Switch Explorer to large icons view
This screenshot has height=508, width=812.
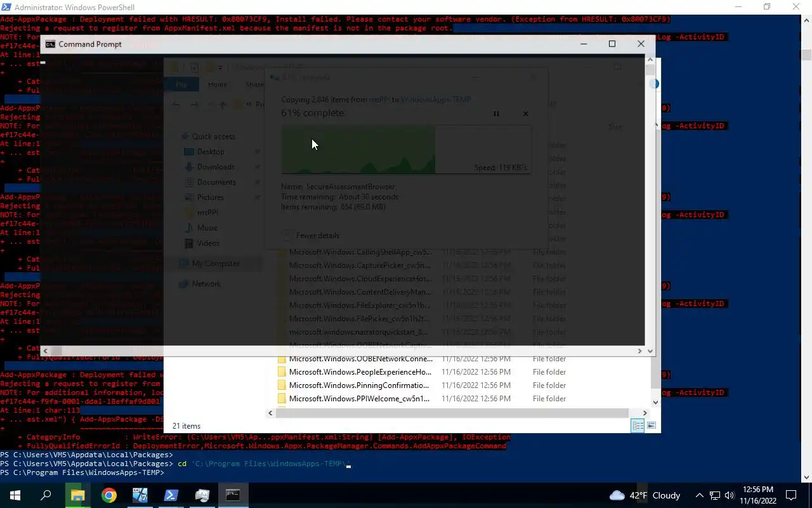click(x=651, y=425)
